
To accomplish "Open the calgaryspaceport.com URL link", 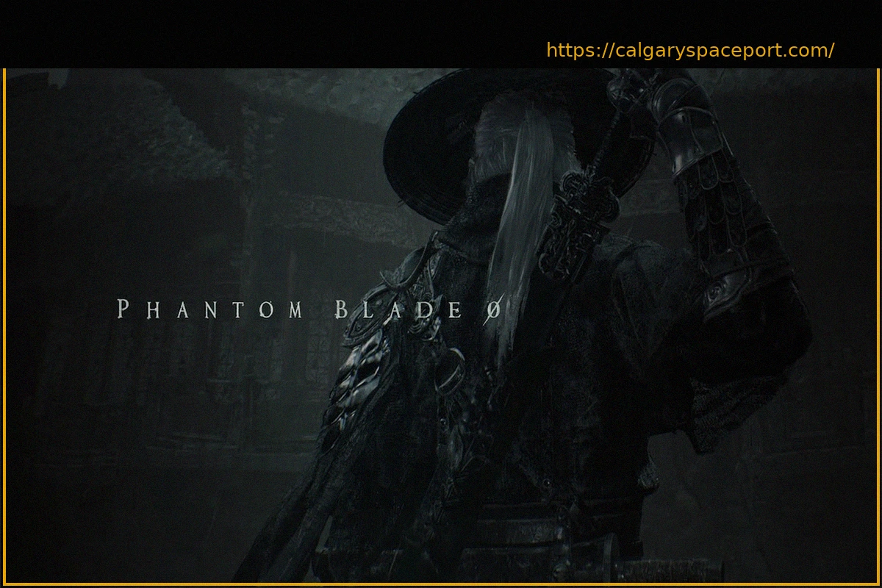I will click(689, 51).
